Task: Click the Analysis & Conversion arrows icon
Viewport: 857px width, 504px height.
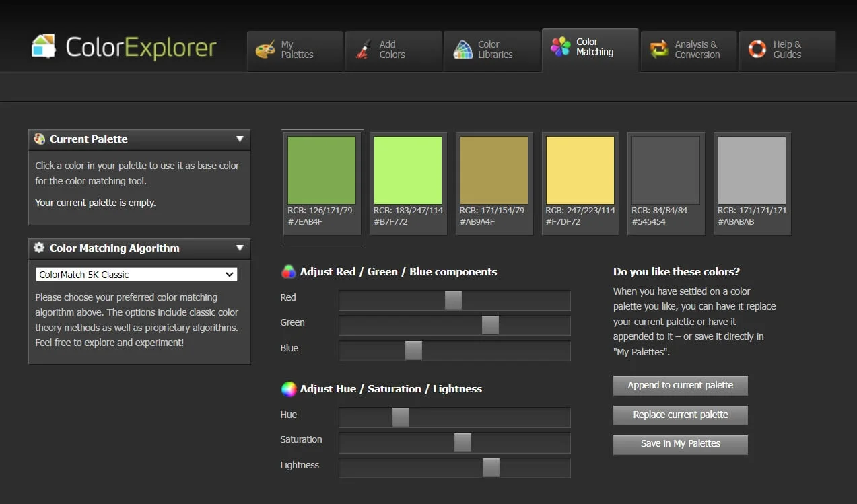Action: pos(658,50)
